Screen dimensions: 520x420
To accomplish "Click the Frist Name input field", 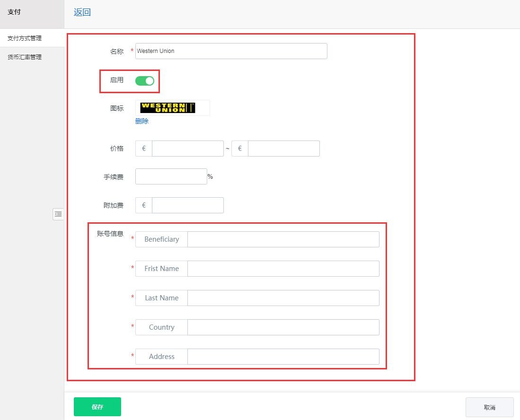I will click(283, 269).
